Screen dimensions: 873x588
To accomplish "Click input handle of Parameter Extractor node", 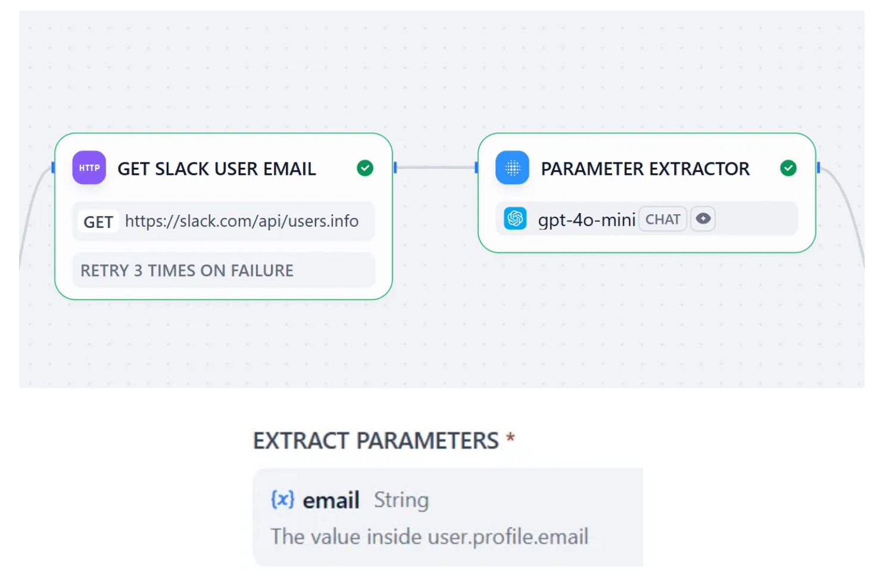I will pos(476,168).
